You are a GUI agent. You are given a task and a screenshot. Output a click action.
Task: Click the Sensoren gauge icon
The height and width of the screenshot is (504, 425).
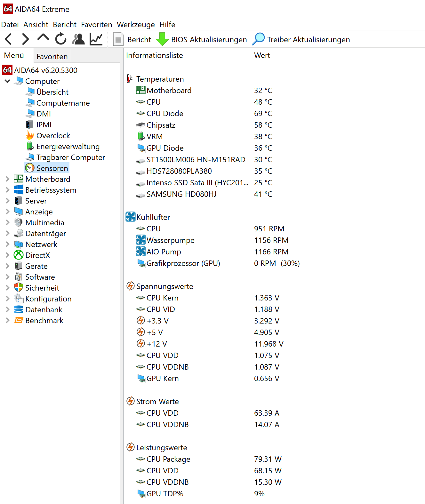pos(30,168)
